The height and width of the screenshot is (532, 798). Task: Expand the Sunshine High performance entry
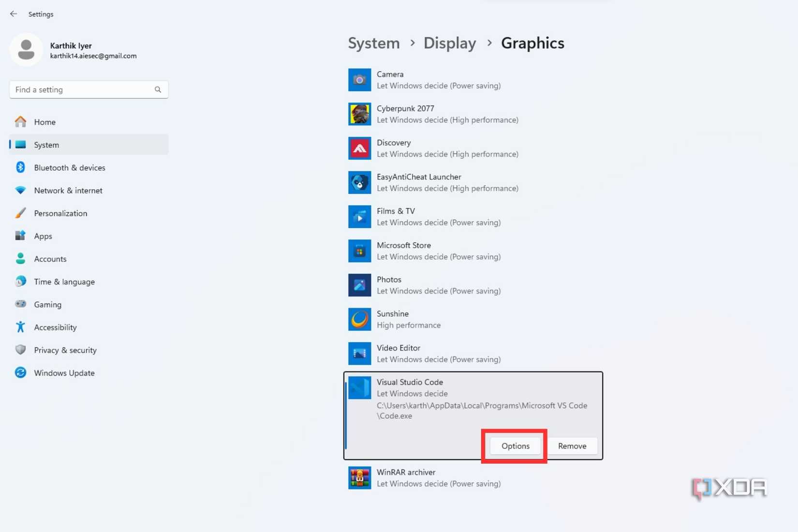473,319
